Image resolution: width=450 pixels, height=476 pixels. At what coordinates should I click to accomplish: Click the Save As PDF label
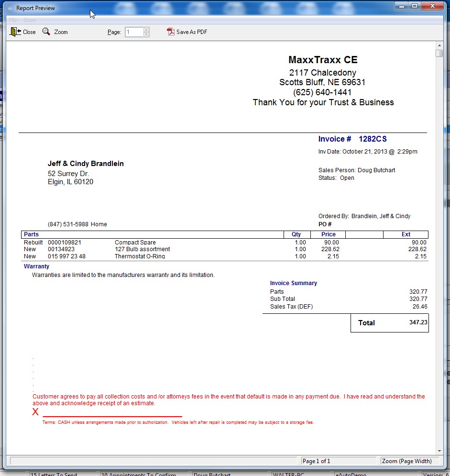click(x=192, y=32)
